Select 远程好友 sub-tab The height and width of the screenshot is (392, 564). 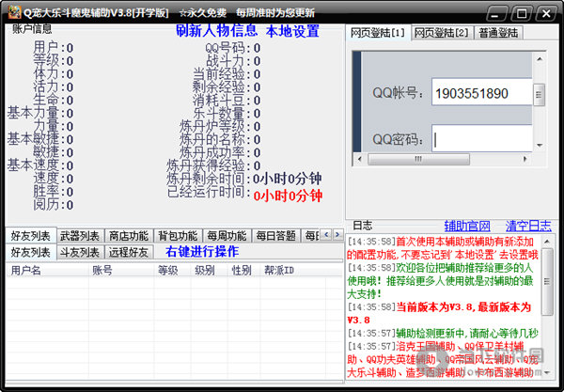(x=129, y=253)
